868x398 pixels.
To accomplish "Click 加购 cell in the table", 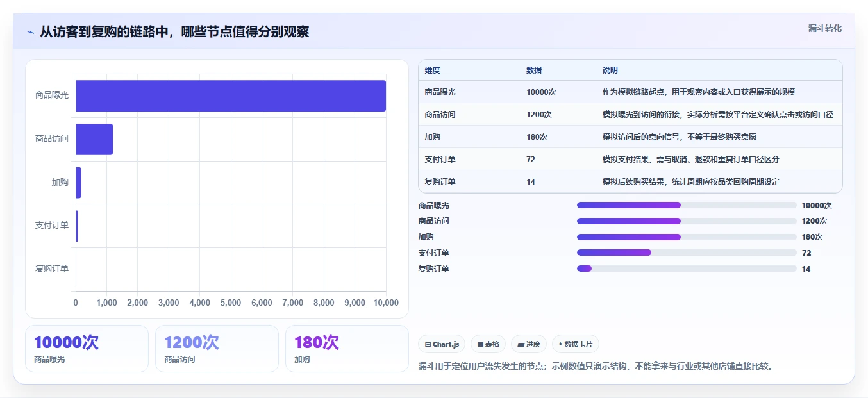I will pos(432,137).
